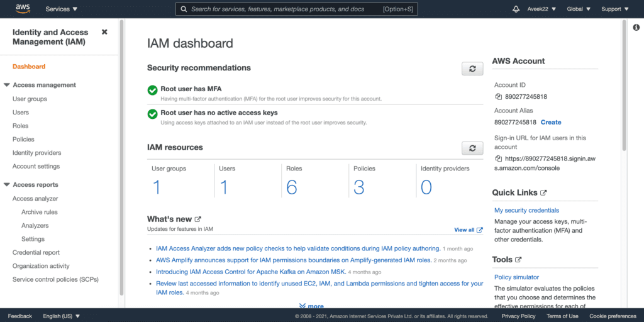
Task: Open Terms of Use in the footer
Action: coord(562,316)
